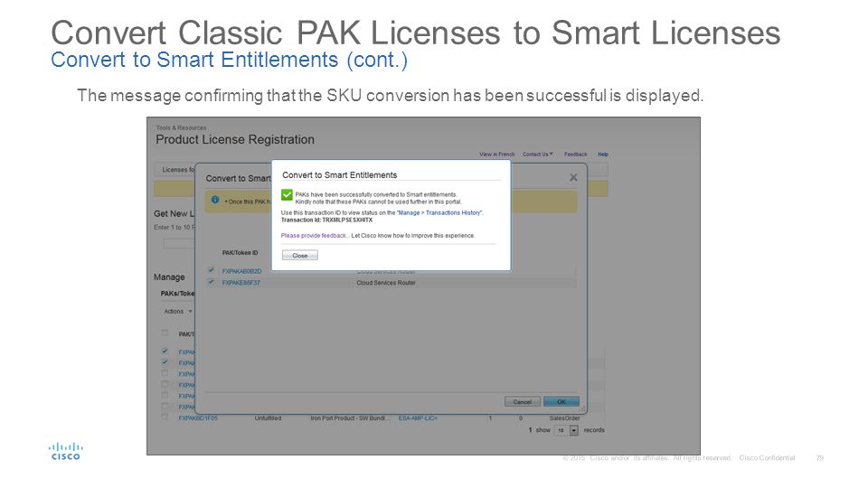Toggle checkbox for PAK FXPAKE86F37
Viewport: 868px width, 488px height.
[211, 282]
